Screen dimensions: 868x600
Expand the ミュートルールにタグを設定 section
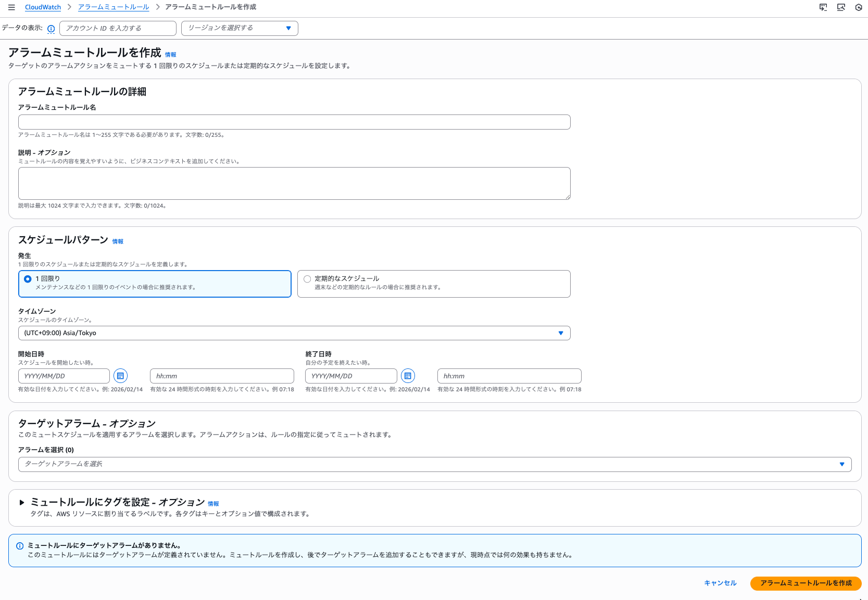coord(22,502)
